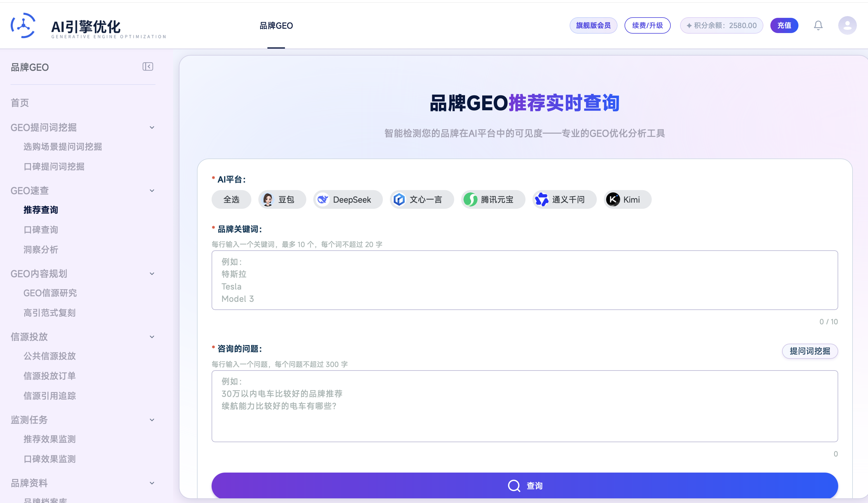Open 推荐效果监测 in sidebar
The height and width of the screenshot is (503, 868).
point(50,439)
